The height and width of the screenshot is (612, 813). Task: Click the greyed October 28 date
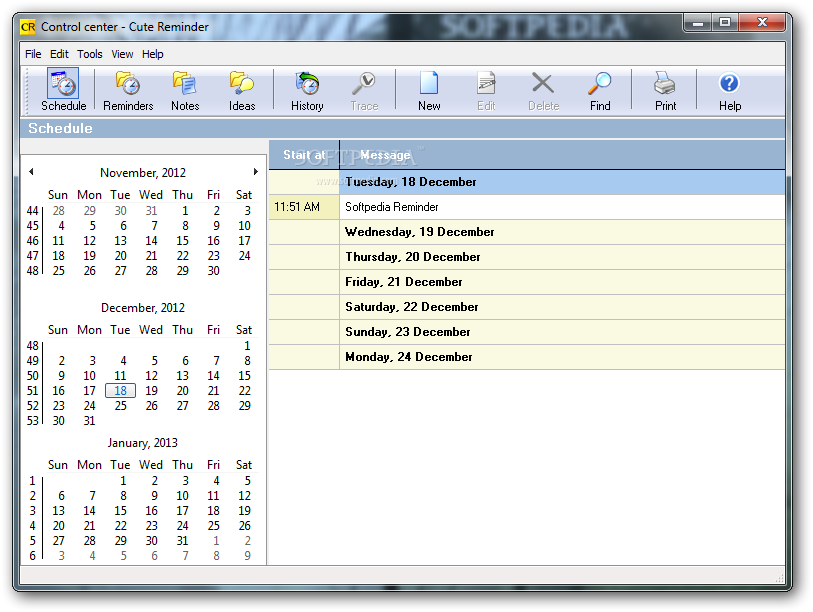coord(59,211)
